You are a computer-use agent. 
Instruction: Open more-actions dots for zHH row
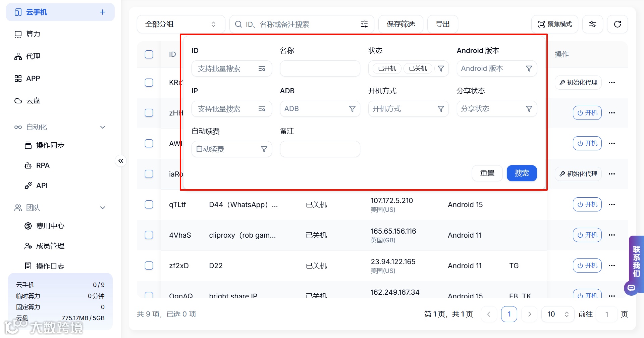[x=612, y=113]
